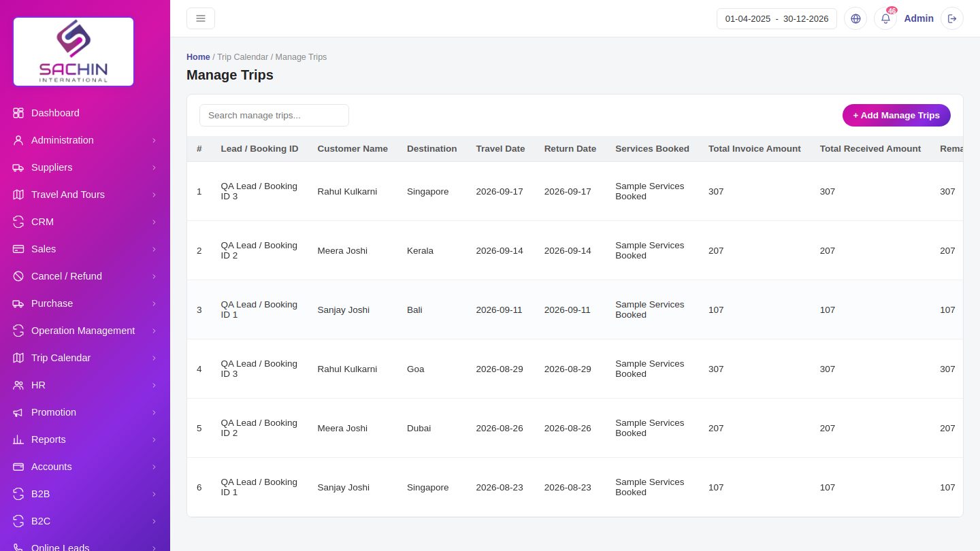Go to the Home breadcrumb link
Screen dimensions: 980x551
point(198,57)
